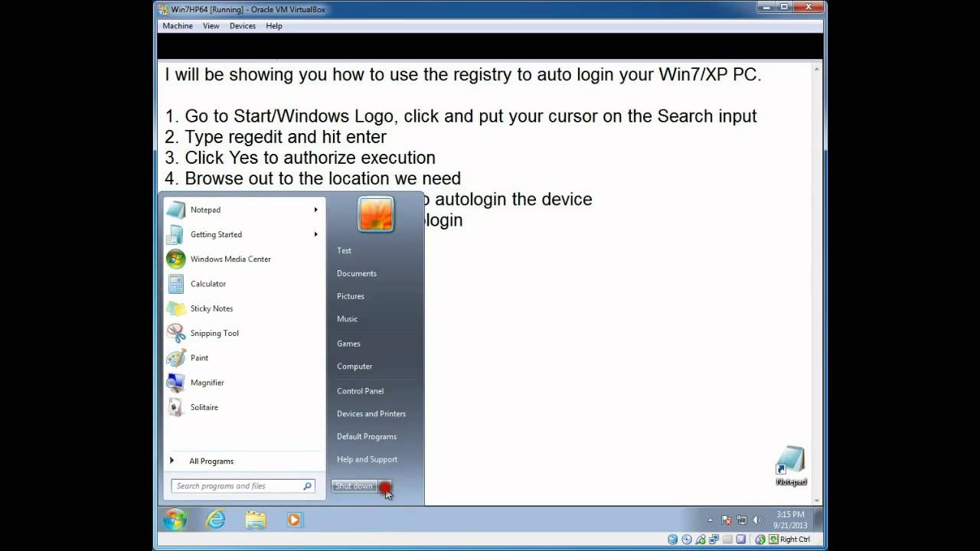This screenshot has height=551, width=980.
Task: Click the document scrollbar up arrow
Action: click(x=817, y=69)
